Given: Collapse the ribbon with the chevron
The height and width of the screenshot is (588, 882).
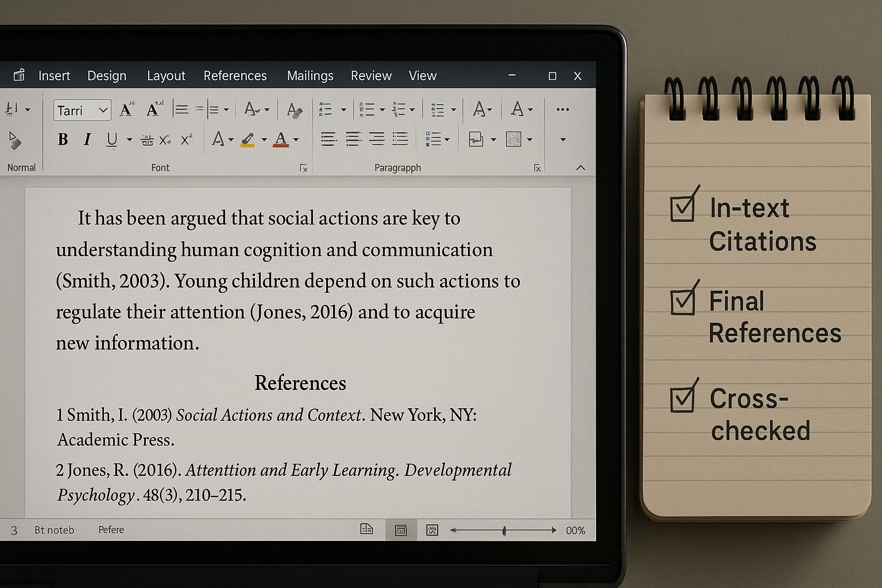Looking at the screenshot, I should tap(581, 168).
